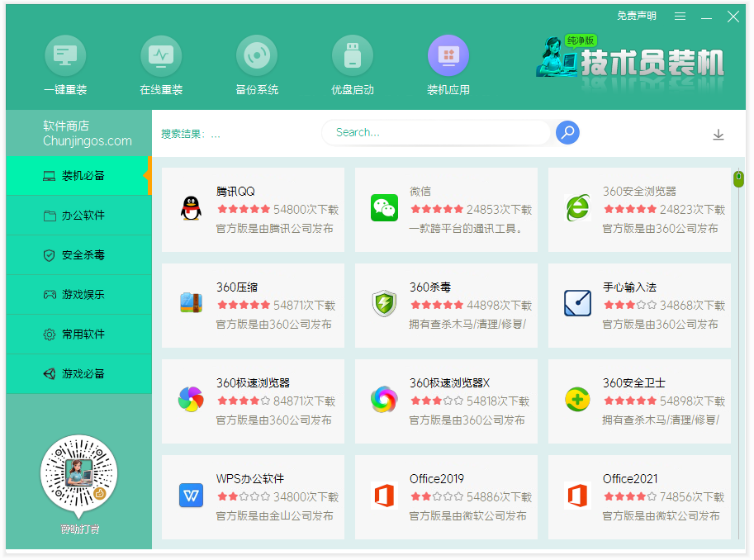
Task: Click the Office2021 title text
Action: pos(630,479)
